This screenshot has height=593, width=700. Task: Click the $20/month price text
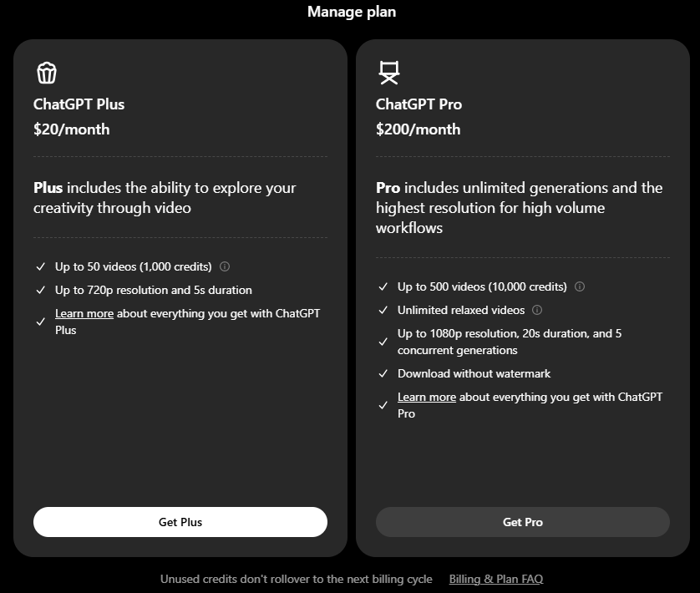(x=72, y=129)
